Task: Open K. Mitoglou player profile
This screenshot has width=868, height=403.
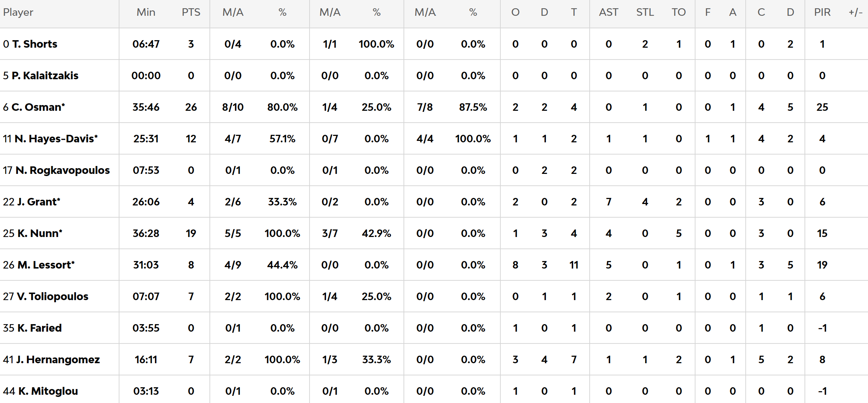Action: tap(48, 391)
